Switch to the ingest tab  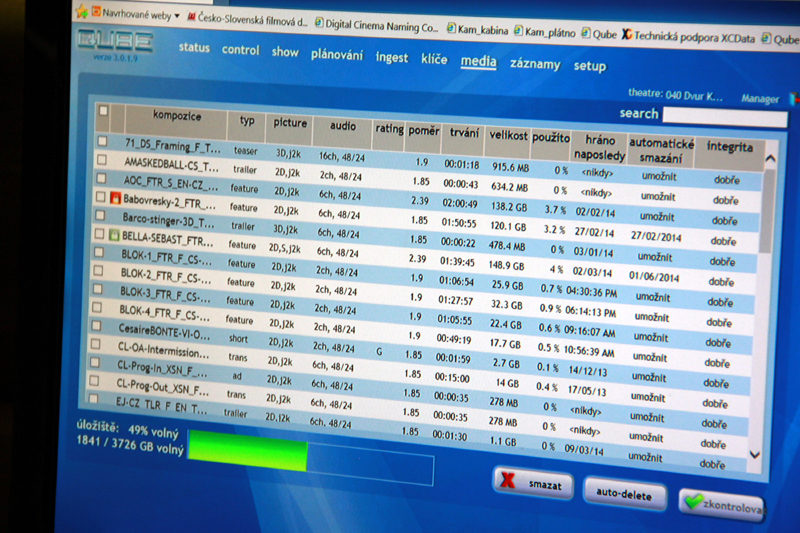point(391,58)
